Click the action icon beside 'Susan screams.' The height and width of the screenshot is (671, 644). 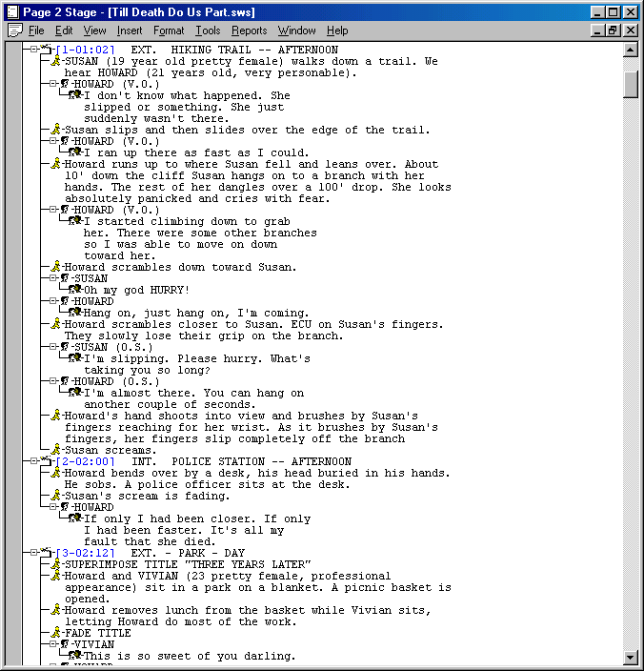click(x=56, y=450)
